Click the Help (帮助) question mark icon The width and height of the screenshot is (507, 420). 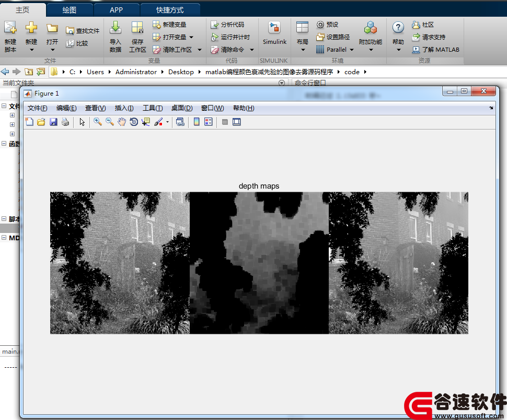pyautogui.click(x=398, y=28)
